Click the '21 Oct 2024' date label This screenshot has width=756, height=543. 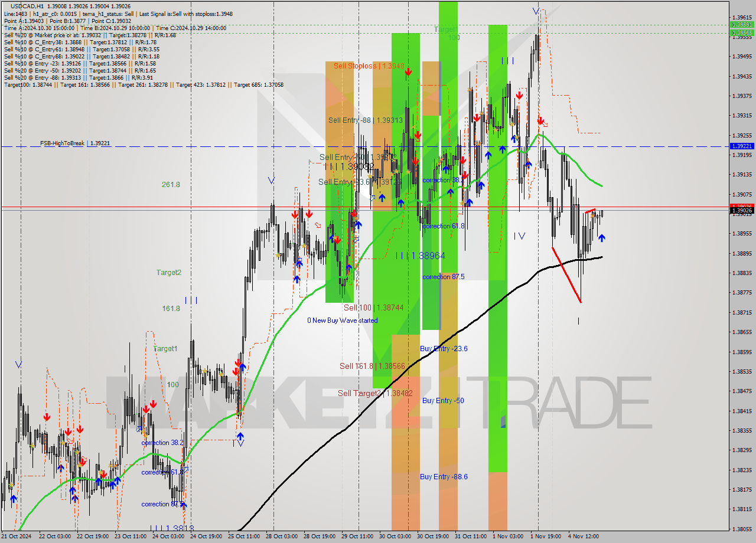point(16,537)
